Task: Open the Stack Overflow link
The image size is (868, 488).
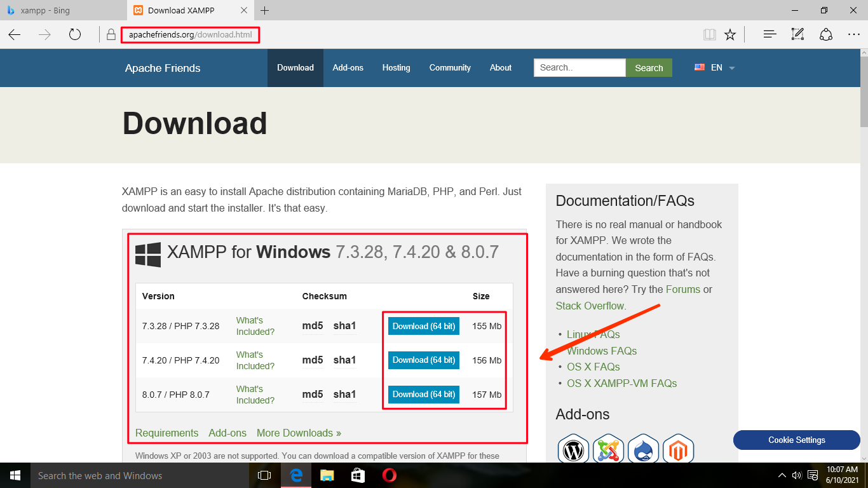Action: pos(590,306)
